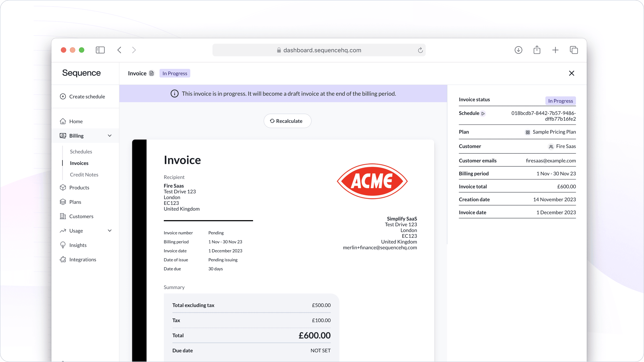644x362 pixels.
Task: Click the dashboard.sequencehq.com address bar
Action: tap(322, 50)
